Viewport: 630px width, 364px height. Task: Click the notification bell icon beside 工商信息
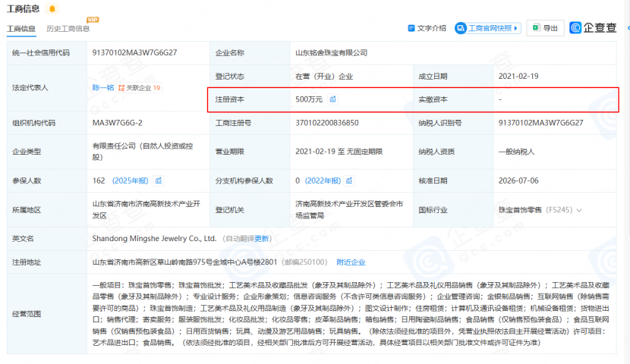click(x=52, y=8)
